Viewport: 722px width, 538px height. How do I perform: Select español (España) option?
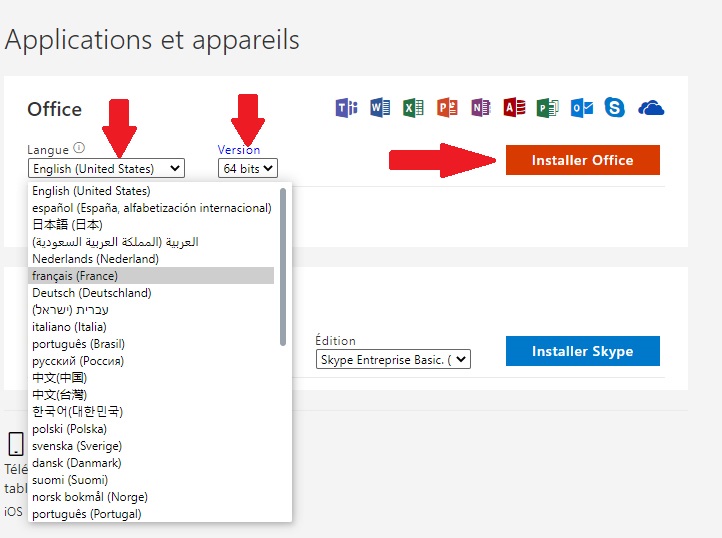(x=153, y=208)
